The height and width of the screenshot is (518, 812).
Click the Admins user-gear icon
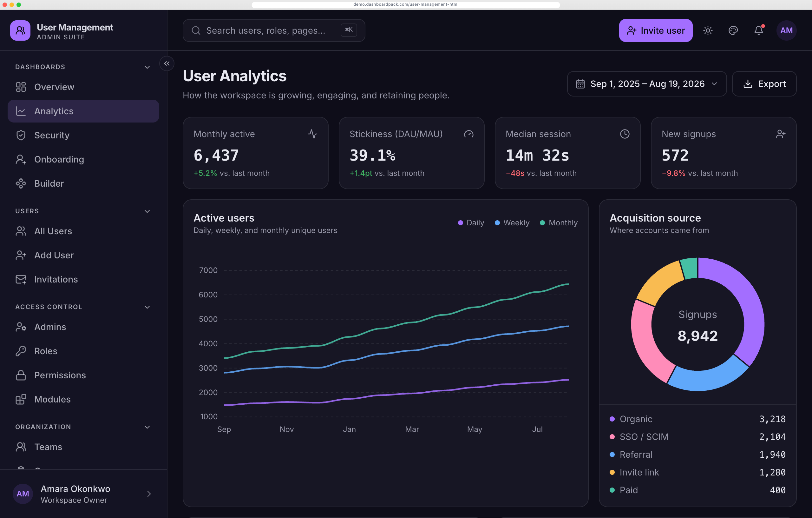[21, 327]
